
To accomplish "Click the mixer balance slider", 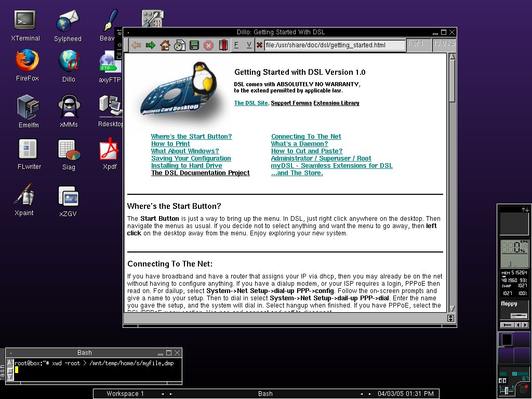I will (508, 391).
